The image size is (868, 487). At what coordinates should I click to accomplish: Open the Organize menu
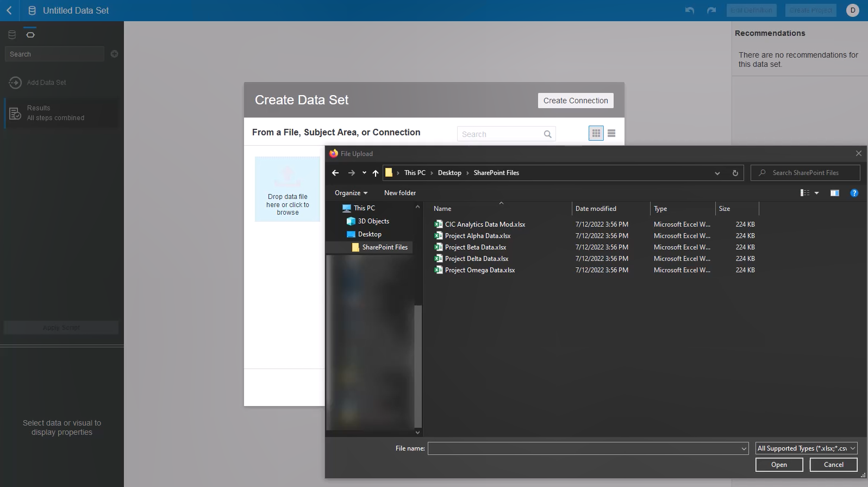click(351, 193)
